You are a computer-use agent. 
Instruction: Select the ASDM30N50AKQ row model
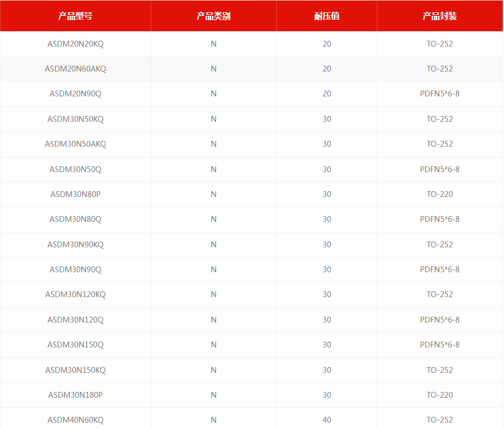pos(76,144)
